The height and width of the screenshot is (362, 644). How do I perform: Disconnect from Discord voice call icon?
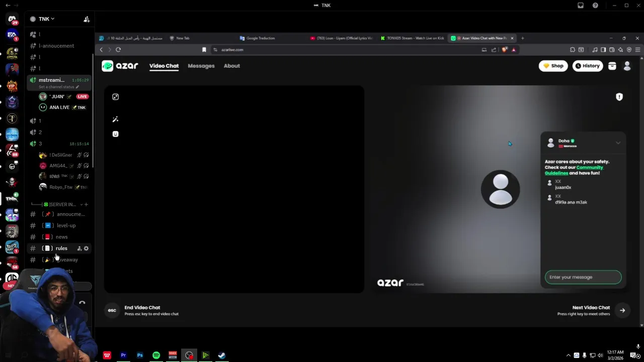[x=82, y=303]
